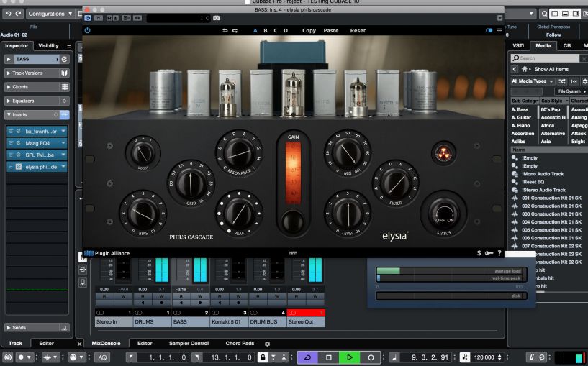The width and height of the screenshot is (588, 366).
Task: Open dropdown arrow on bx_townh insert slot
Action: pos(63,132)
